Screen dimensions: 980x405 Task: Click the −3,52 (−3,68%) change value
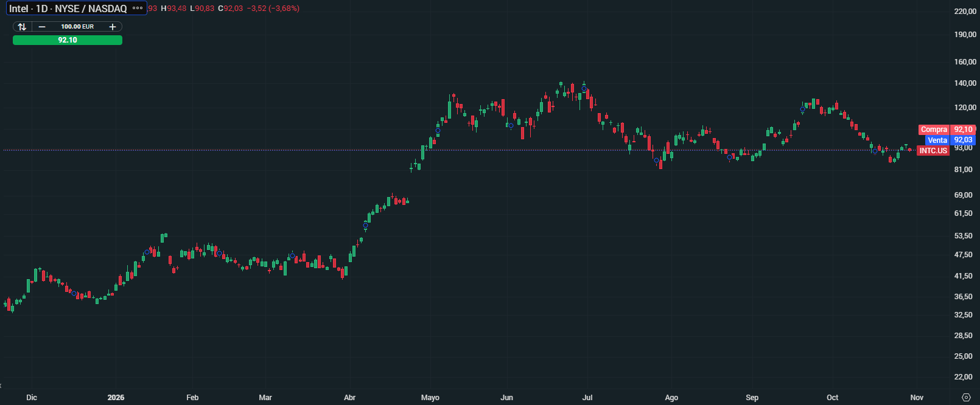273,9
